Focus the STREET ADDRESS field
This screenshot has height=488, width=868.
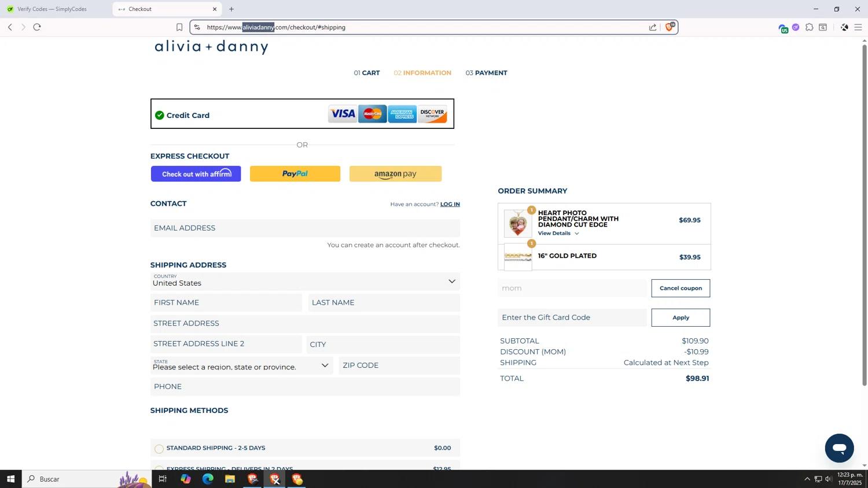(305, 323)
